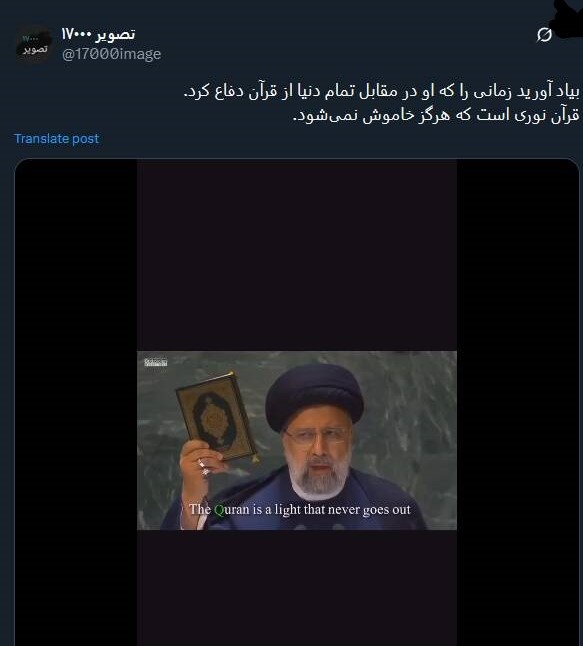Click the watermark logo in video corner

click(x=156, y=363)
